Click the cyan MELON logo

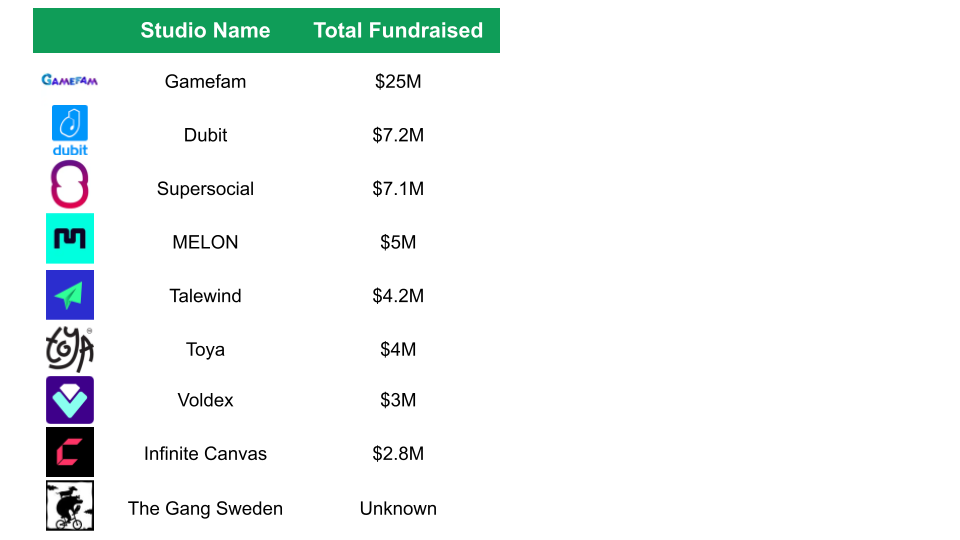click(70, 238)
